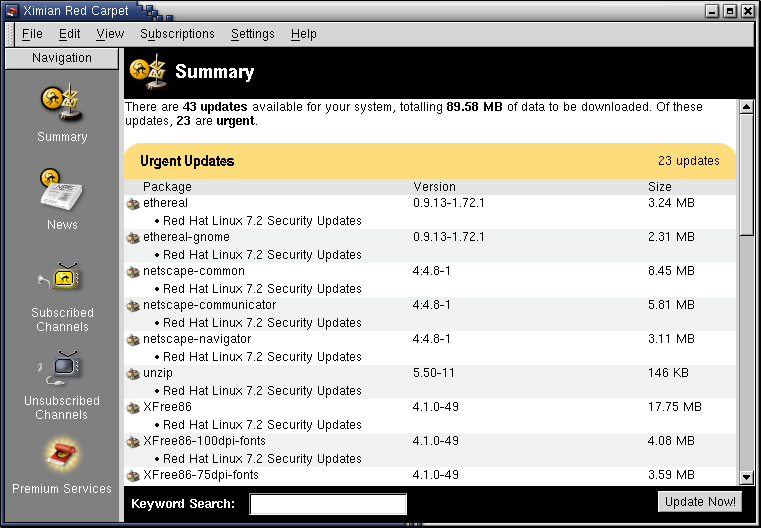Select the XFree86-75dpi-fonts package name
761x528 pixels.
(x=200, y=475)
